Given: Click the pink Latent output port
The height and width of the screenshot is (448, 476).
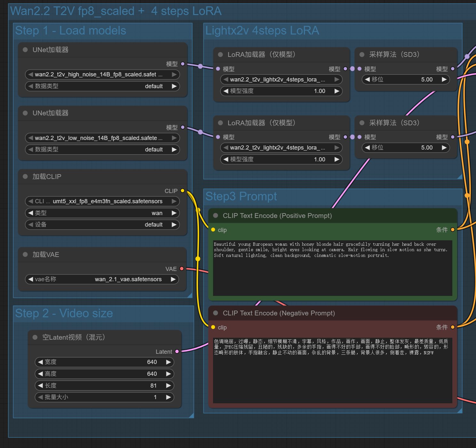Looking at the screenshot, I should click(x=177, y=351).
